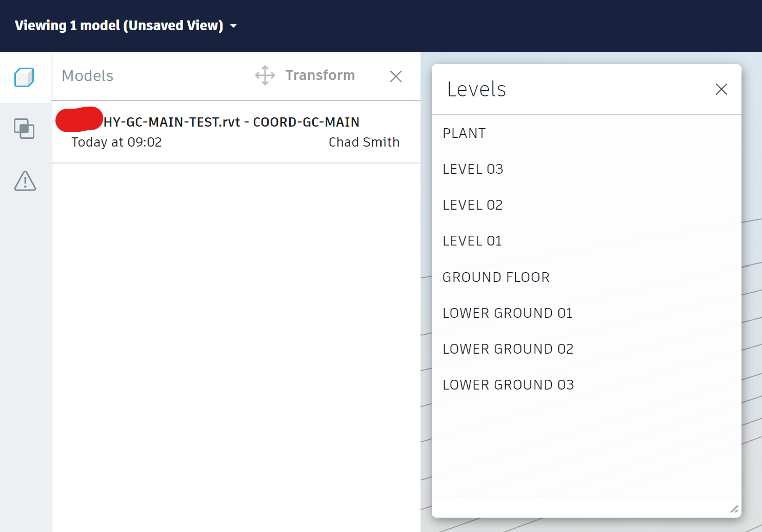Enable the LOWER GROUND 01 level

tap(507, 313)
